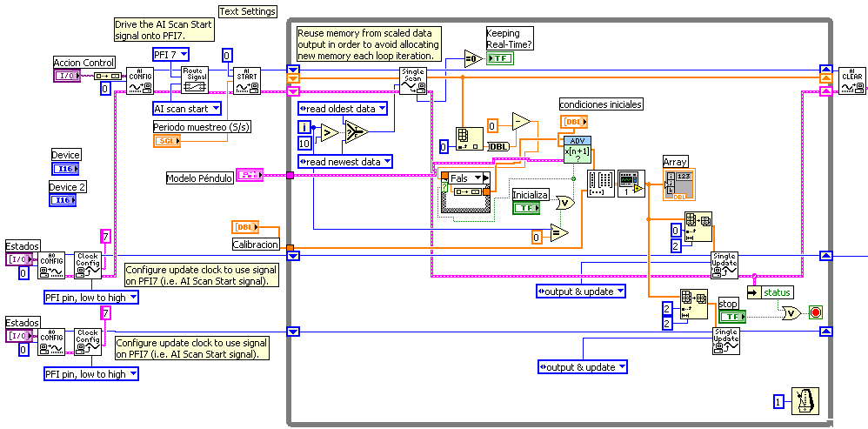
Task: Toggle the stop boolean terminal
Action: tap(731, 317)
